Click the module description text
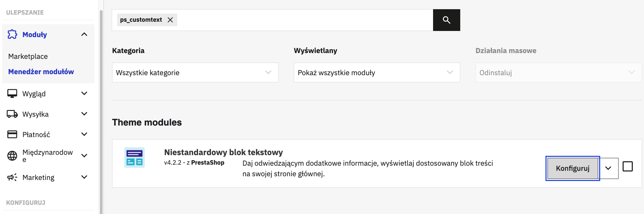Screen dimensions: 644x214 click(368, 168)
